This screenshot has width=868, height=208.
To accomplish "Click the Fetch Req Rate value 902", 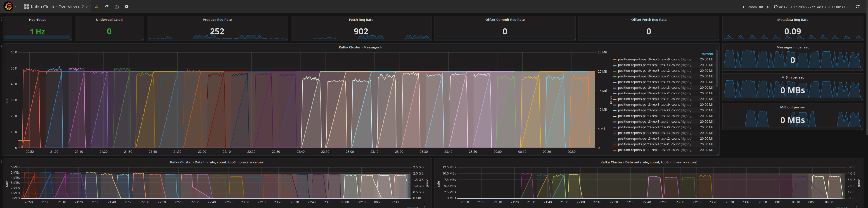I will click(x=361, y=31).
